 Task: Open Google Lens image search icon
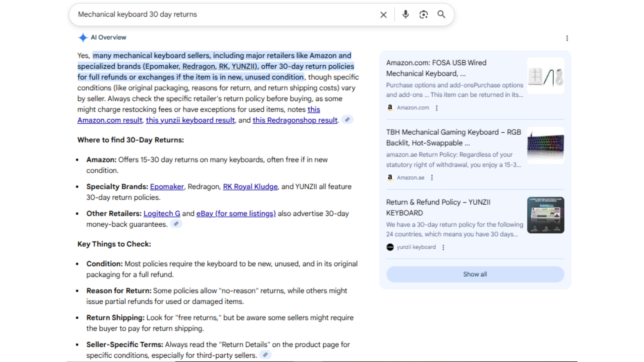coord(423,14)
